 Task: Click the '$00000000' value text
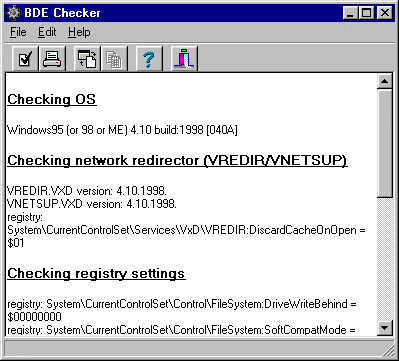click(x=34, y=317)
